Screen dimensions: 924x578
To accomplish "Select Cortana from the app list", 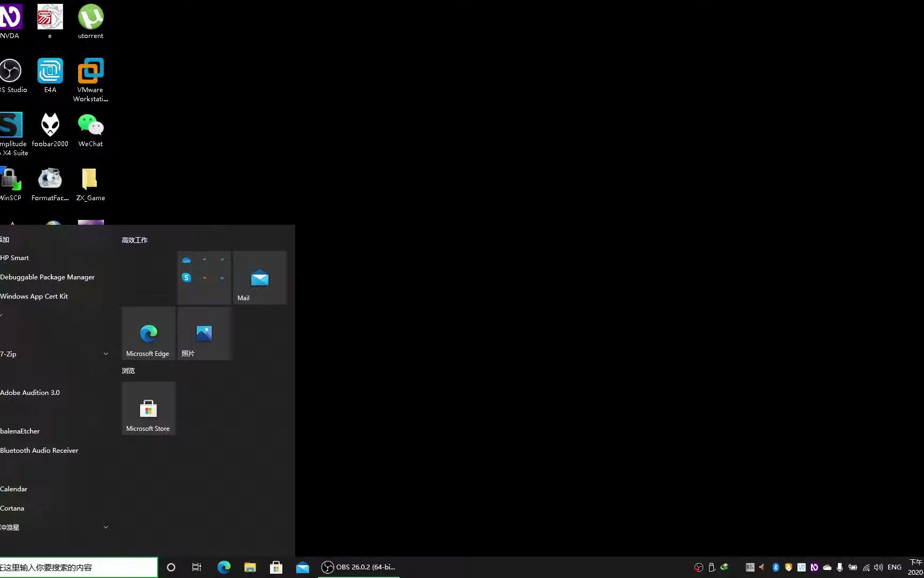I will click(x=12, y=508).
